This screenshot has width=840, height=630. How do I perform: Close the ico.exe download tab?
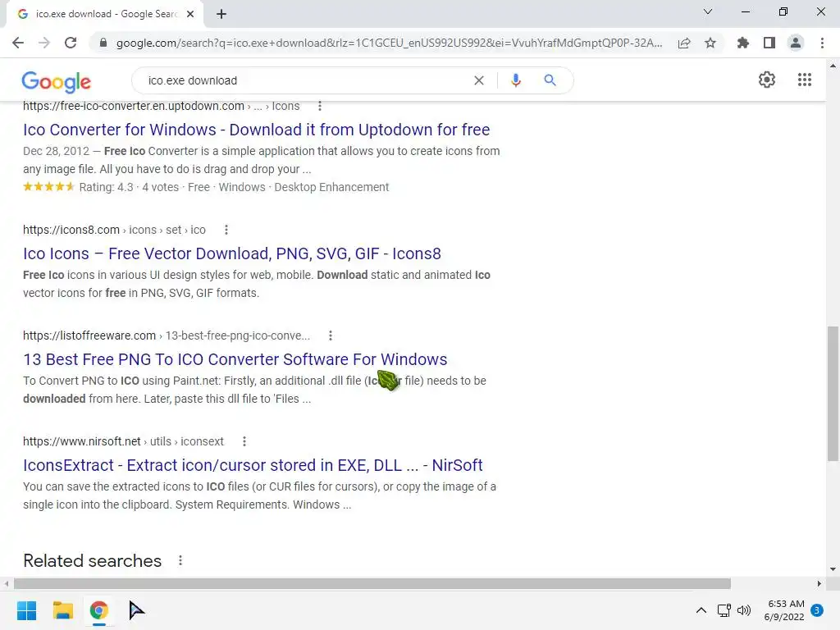click(190, 15)
